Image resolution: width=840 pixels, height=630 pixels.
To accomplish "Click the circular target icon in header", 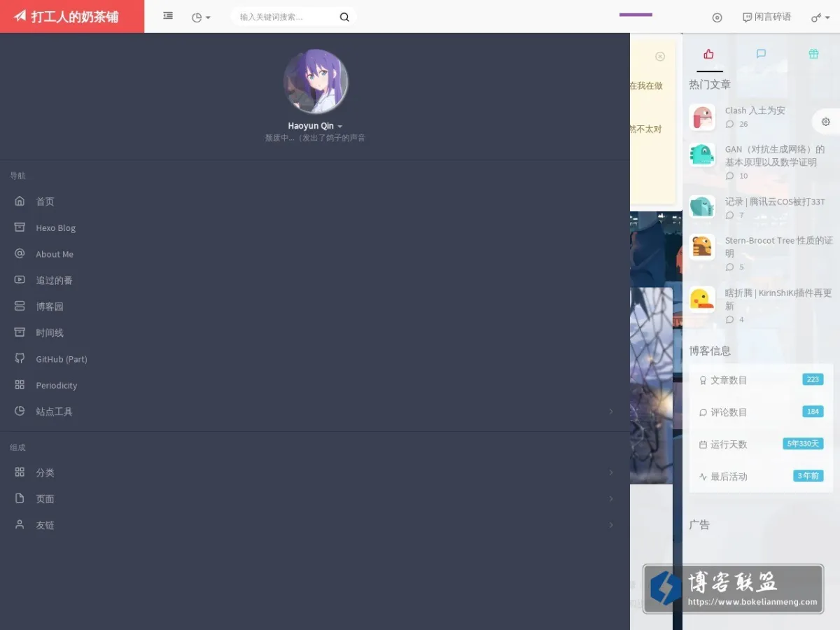I will pos(717,17).
